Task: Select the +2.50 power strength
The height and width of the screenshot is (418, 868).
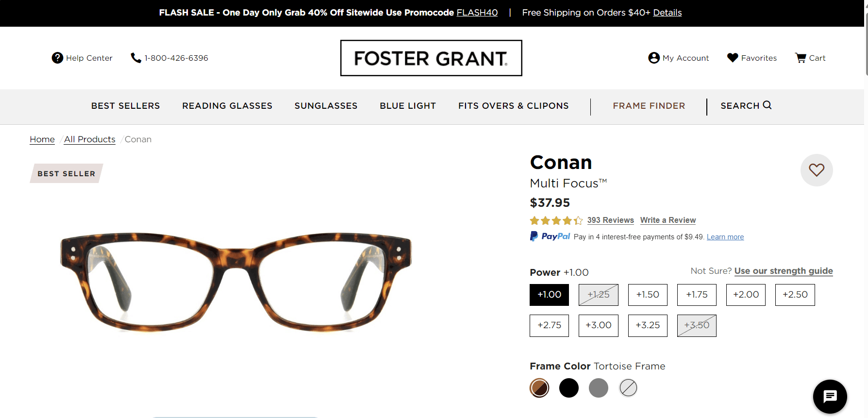Action: [795, 295]
